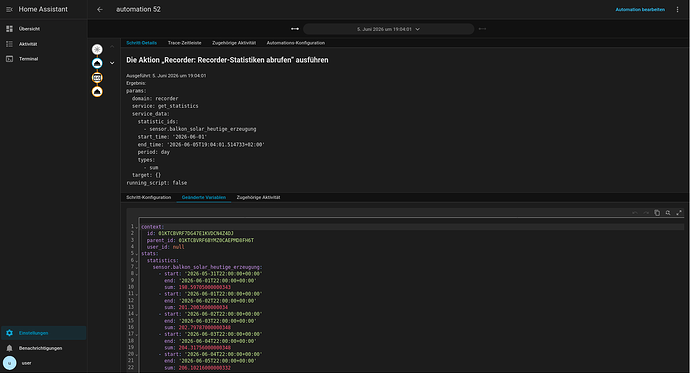Viewport: 690px width, 373px height.
Task: Go to previous step with up chevron
Action: pyautogui.click(x=112, y=47)
